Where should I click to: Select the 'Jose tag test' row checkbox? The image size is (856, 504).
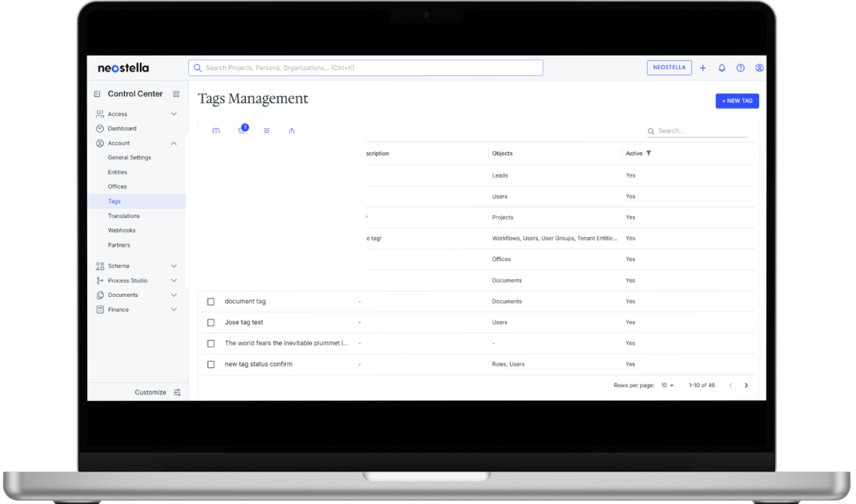coord(211,323)
